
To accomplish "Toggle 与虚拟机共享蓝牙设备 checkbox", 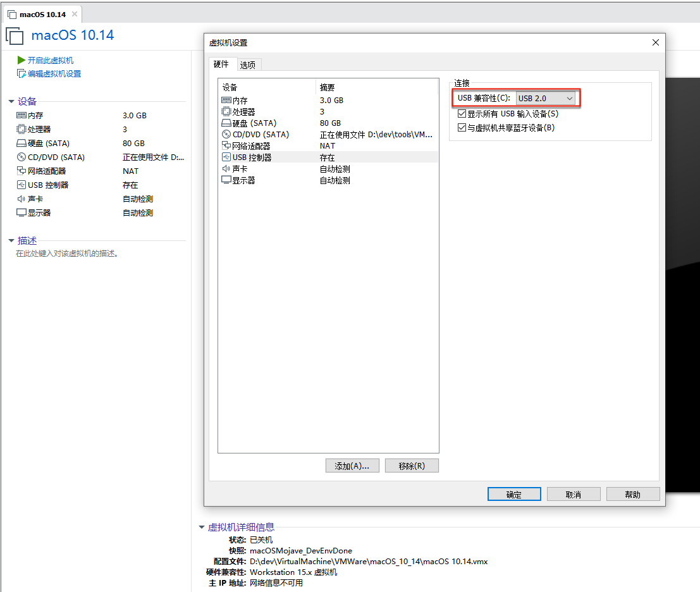I will [x=462, y=128].
